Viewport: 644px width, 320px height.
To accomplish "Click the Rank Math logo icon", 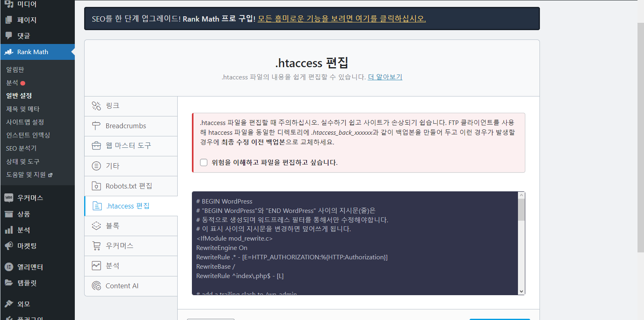I will tap(9, 52).
